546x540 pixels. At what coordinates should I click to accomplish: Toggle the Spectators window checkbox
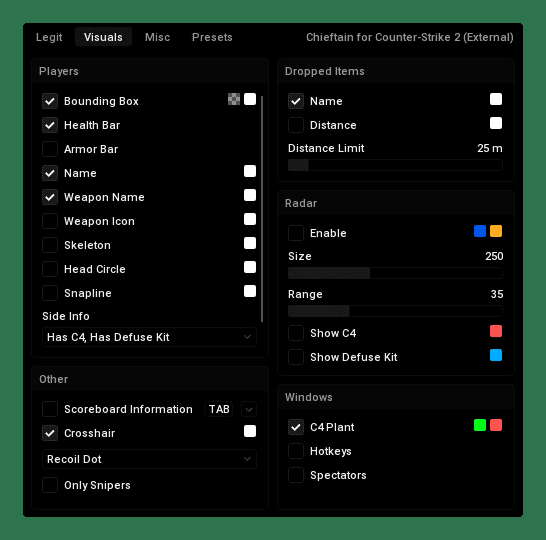click(296, 475)
